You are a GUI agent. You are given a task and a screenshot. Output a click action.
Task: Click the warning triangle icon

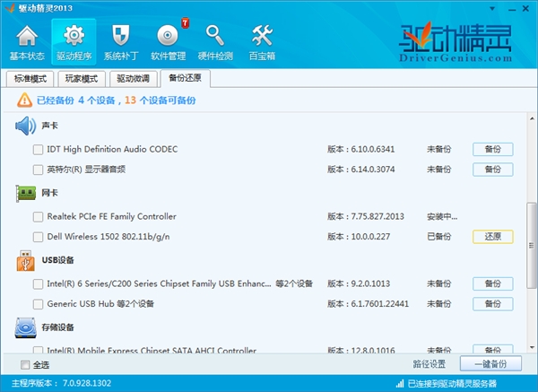pyautogui.click(x=25, y=100)
